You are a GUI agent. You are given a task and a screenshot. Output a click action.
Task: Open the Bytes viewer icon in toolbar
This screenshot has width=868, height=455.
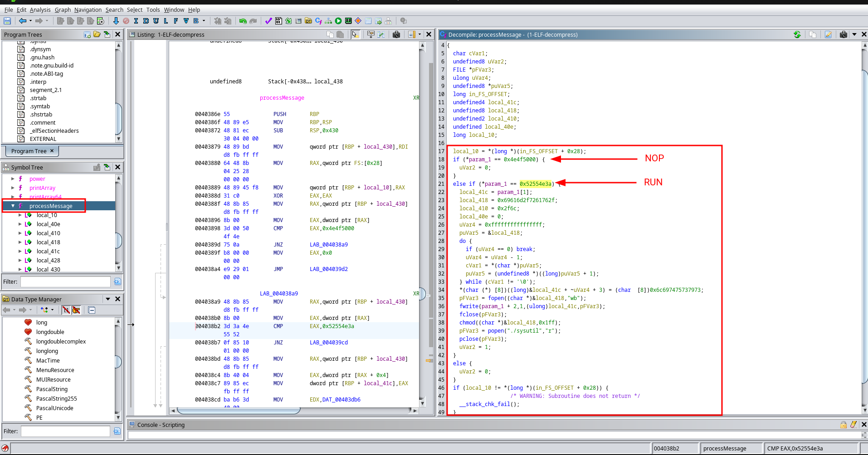click(278, 21)
